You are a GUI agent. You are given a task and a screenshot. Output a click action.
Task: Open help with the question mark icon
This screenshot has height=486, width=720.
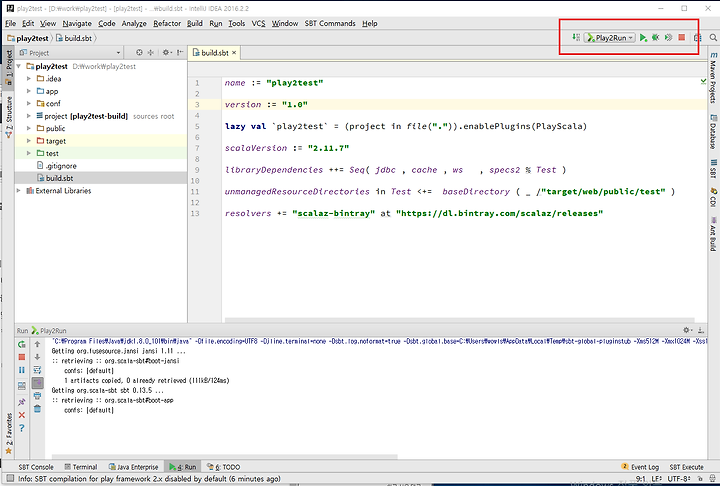click(22, 428)
